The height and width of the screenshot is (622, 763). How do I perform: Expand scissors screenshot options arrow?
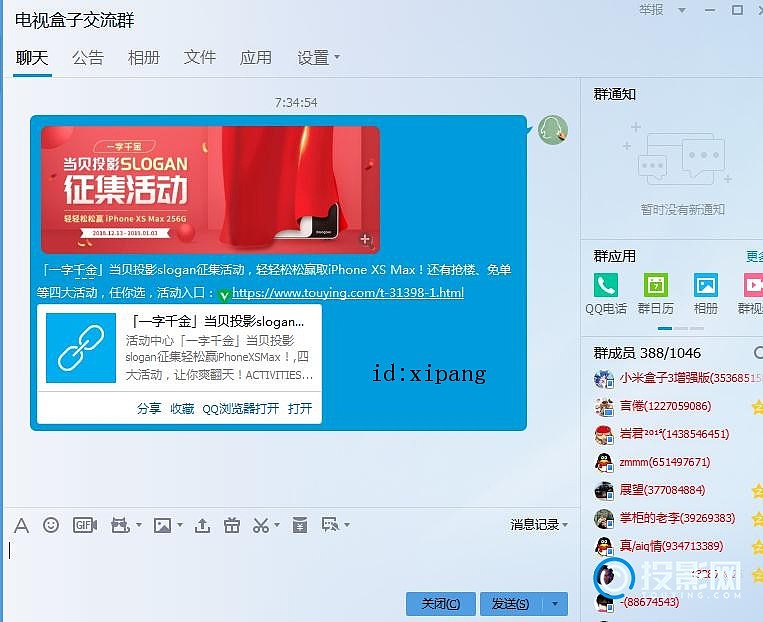pos(277,525)
